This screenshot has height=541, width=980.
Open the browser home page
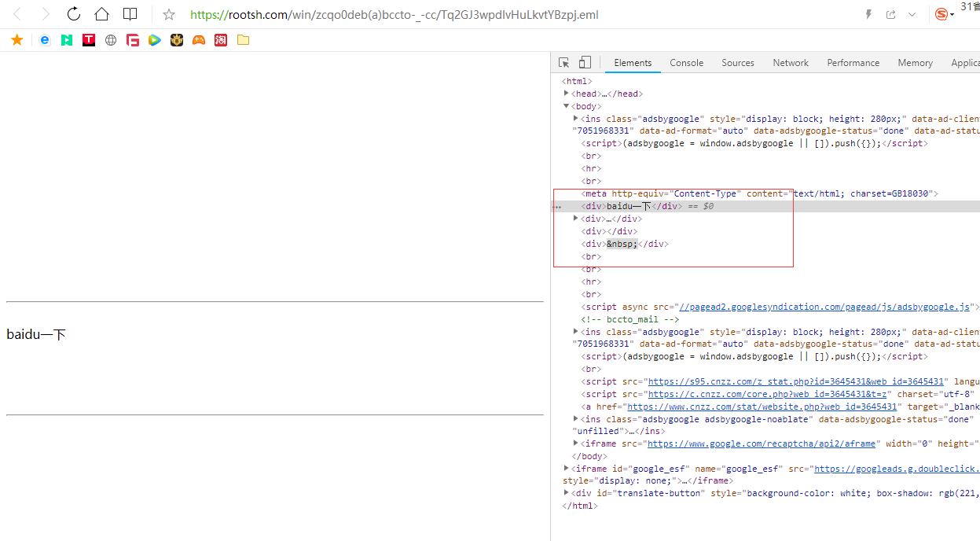pyautogui.click(x=101, y=14)
